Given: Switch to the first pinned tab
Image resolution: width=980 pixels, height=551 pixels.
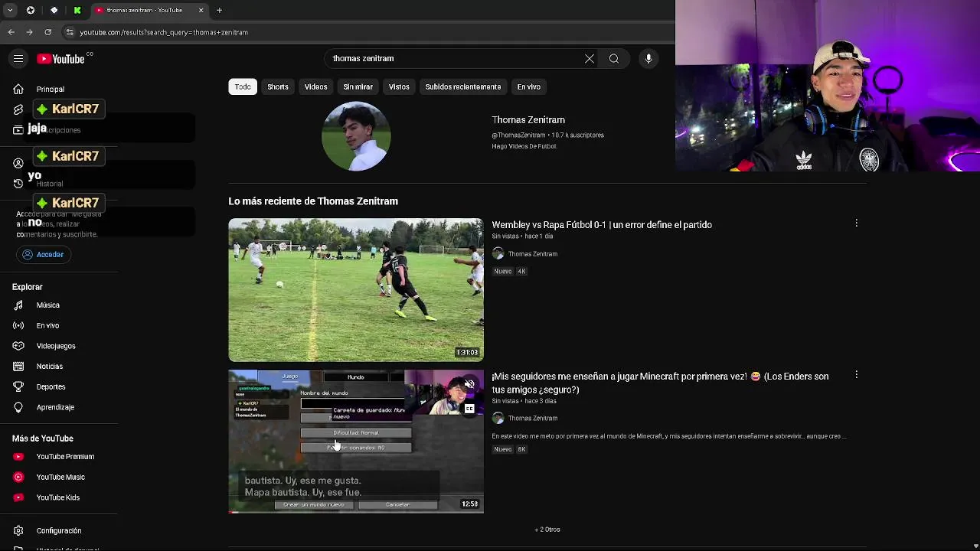Looking at the screenshot, I should click(31, 10).
